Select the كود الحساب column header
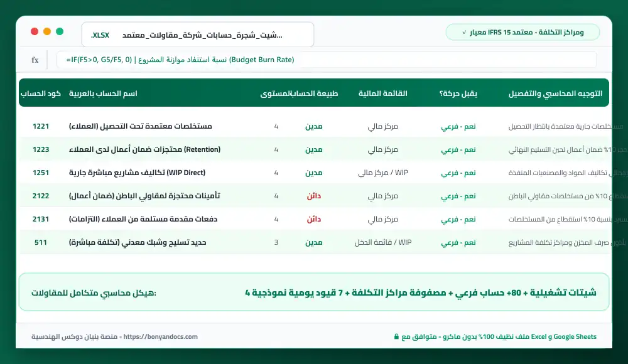 (x=41, y=94)
